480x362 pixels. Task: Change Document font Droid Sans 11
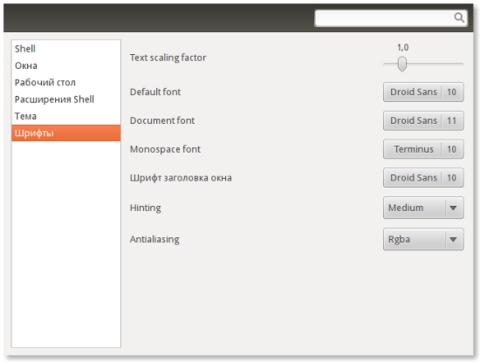coord(423,121)
